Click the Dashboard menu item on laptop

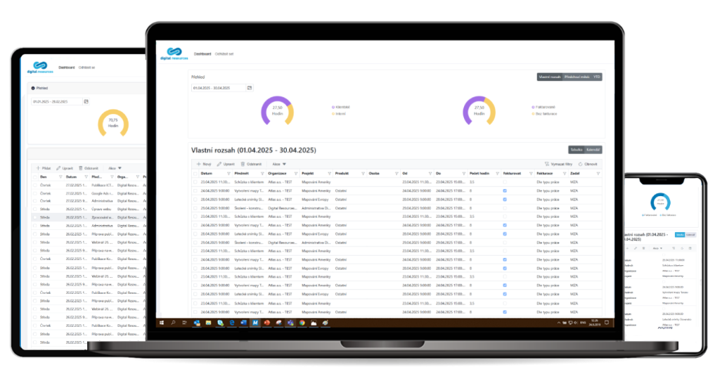coord(202,54)
